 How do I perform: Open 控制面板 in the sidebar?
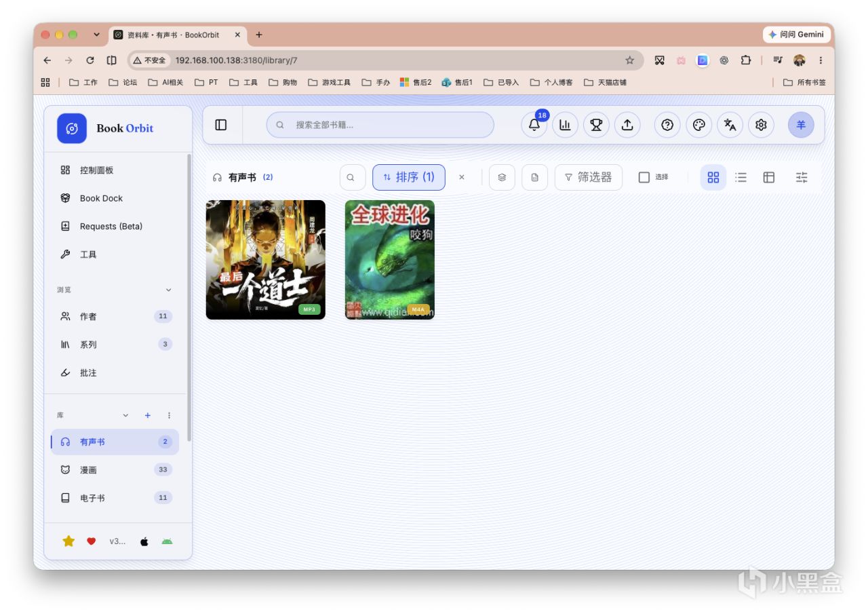tap(115, 170)
